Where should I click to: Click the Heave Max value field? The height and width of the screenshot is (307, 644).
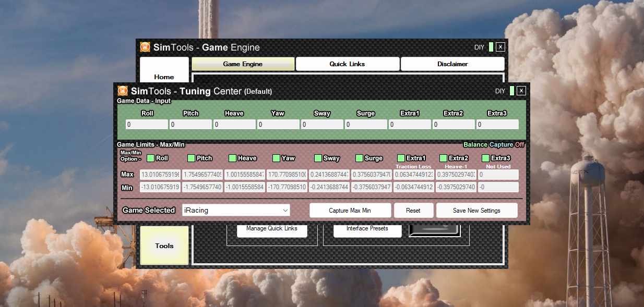click(245, 175)
